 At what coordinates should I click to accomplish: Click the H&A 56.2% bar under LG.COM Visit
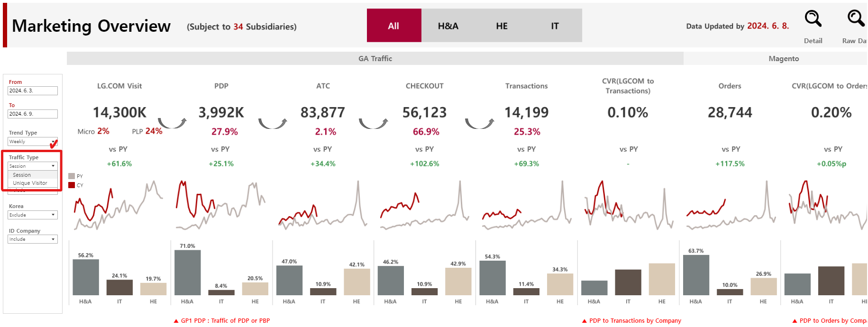coord(86,277)
